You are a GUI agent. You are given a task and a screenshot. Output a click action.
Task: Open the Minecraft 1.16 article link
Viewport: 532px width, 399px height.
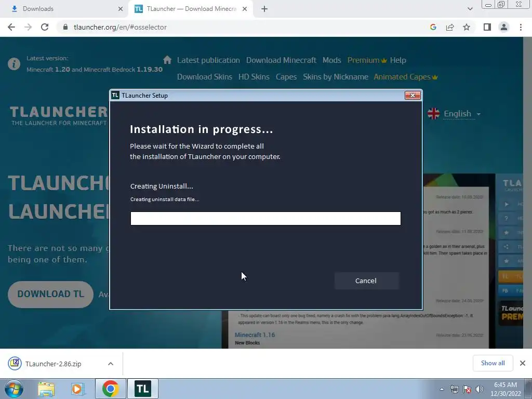[x=255, y=335]
